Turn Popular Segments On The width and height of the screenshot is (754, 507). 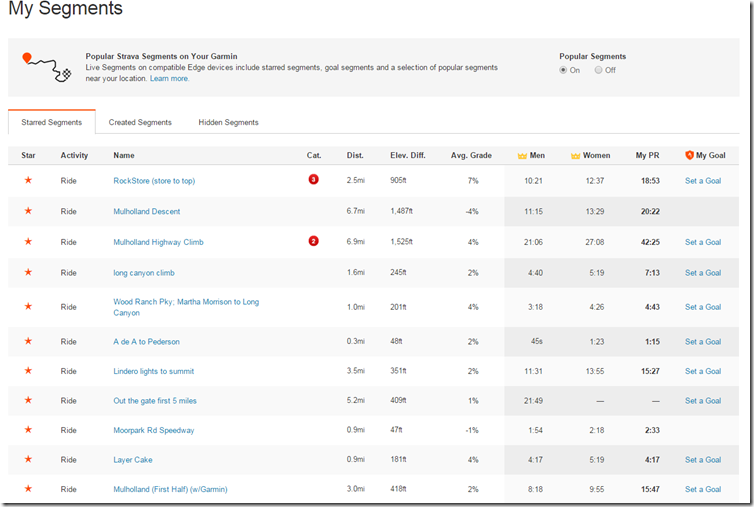click(563, 70)
